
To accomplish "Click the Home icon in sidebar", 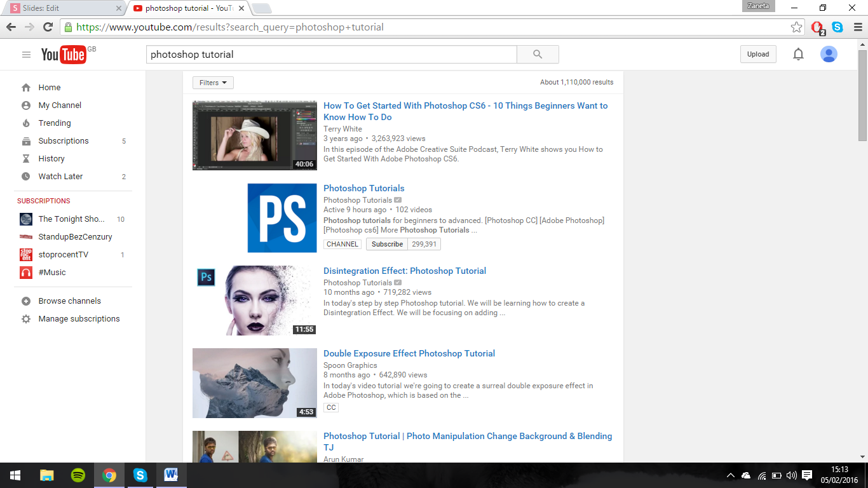I will pyautogui.click(x=26, y=88).
